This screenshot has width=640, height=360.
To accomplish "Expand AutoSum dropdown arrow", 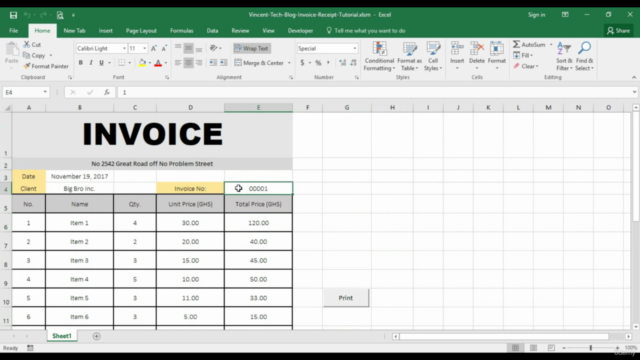I will 551,44.
